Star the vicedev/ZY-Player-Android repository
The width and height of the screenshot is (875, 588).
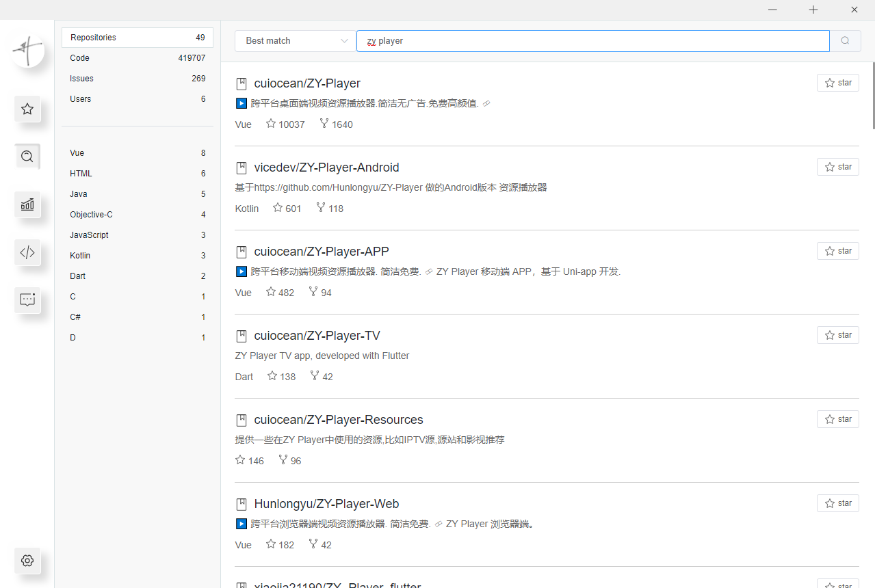tap(838, 167)
